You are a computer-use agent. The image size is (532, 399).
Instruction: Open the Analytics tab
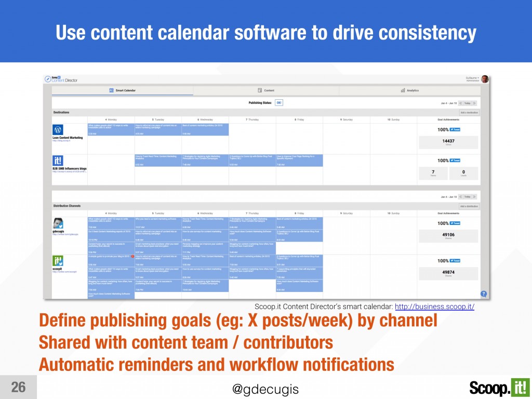click(x=409, y=90)
